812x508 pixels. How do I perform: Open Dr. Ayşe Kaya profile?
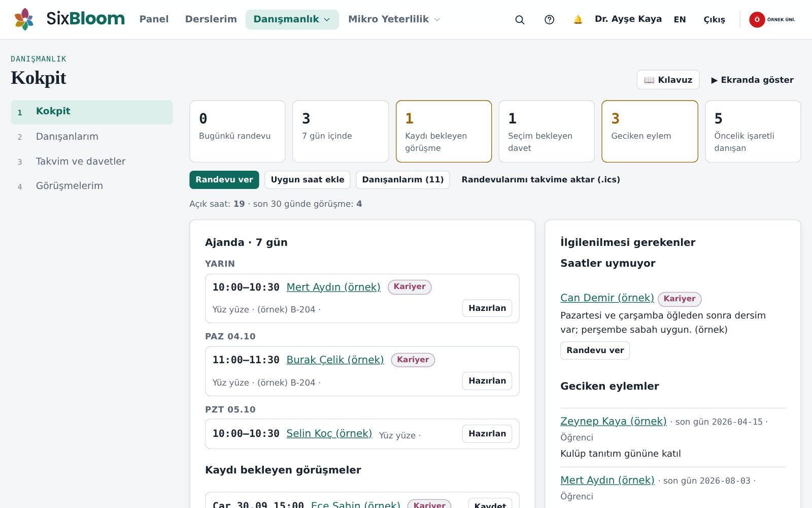click(x=628, y=19)
